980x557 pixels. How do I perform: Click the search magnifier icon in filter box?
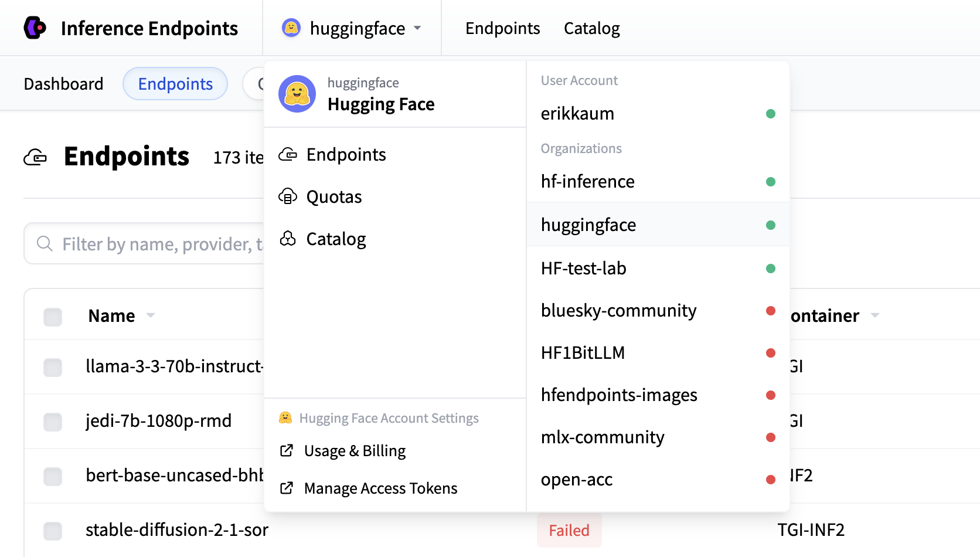tap(45, 243)
